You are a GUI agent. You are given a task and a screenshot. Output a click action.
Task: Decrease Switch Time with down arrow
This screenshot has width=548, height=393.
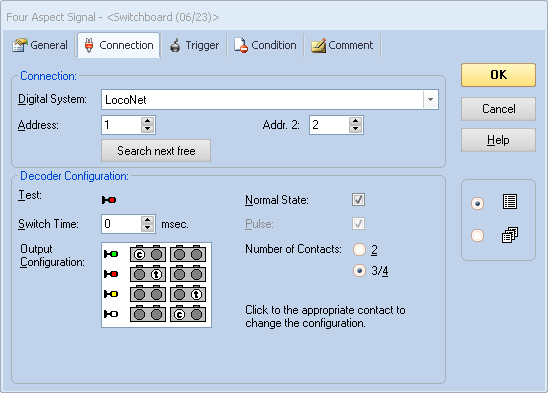coord(147,228)
